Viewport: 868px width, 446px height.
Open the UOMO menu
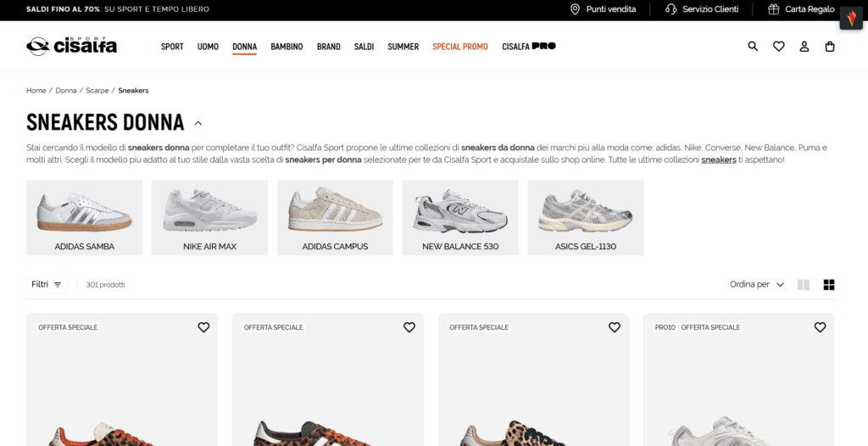point(208,47)
